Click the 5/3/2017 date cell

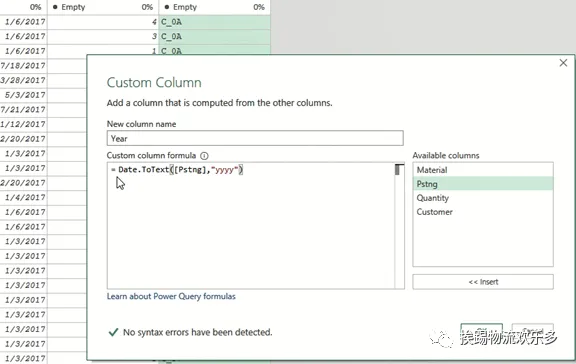coord(24,95)
